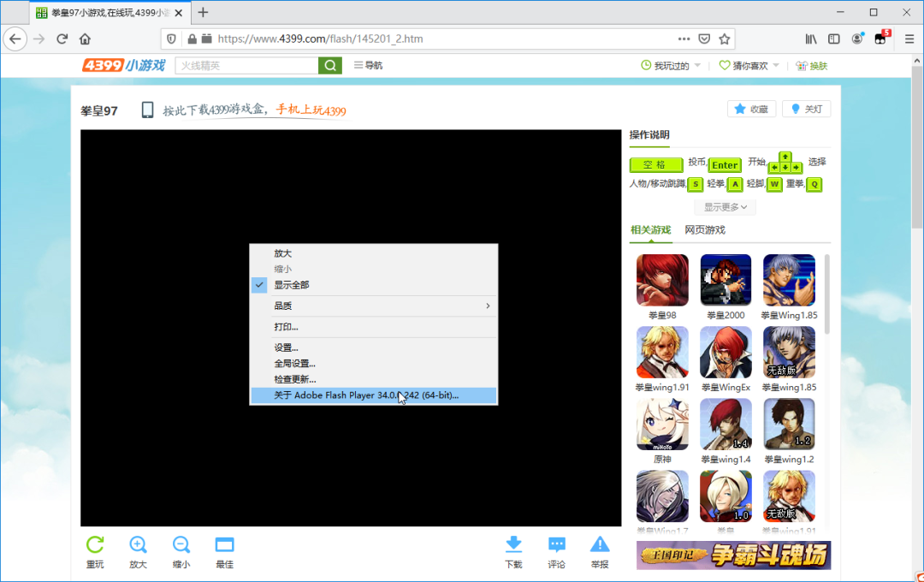Open the page actions three-dot menu

pos(684,39)
